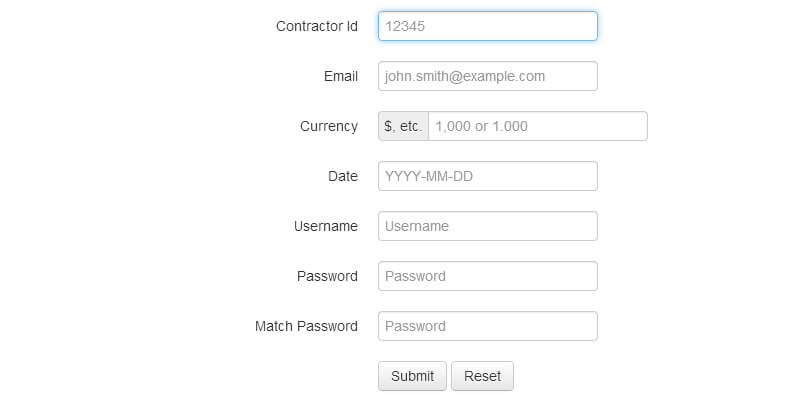Focus the Password input box

pyautogui.click(x=487, y=276)
